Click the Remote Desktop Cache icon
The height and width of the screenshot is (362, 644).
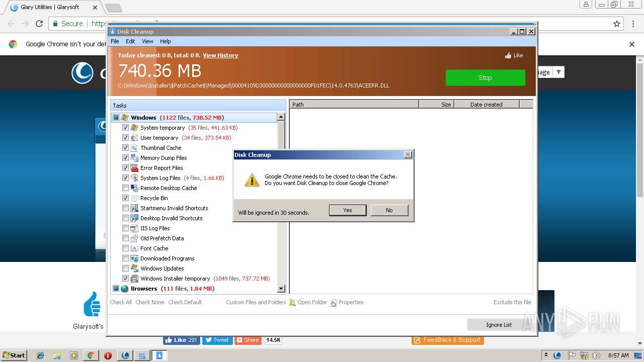coord(134,188)
